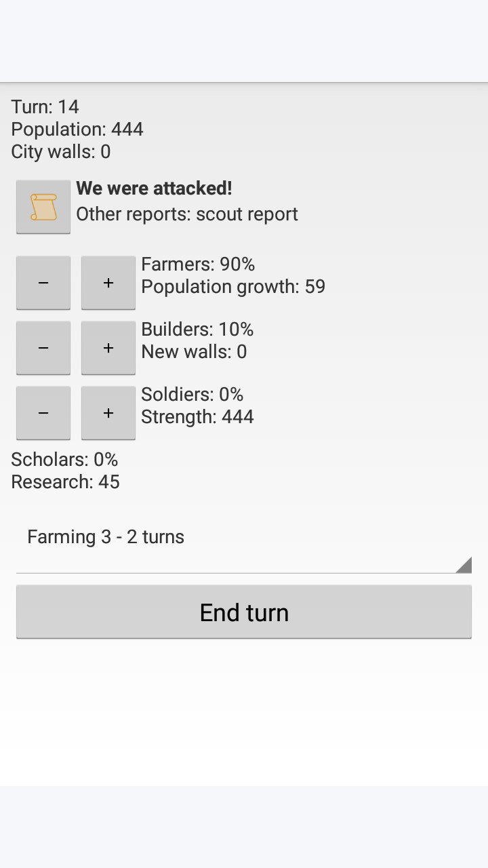Tap the Population growth: 59 readout
Viewport: 488px width, 868px height.
233,287
